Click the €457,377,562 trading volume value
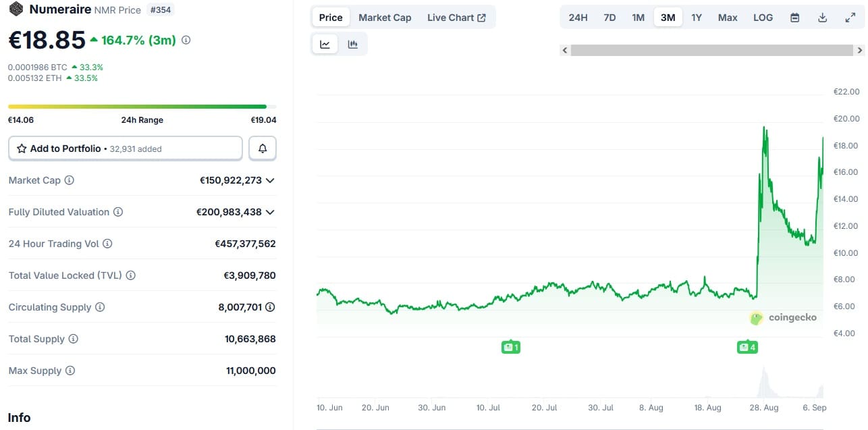Screen dimensions: 868x430 [x=246, y=244]
